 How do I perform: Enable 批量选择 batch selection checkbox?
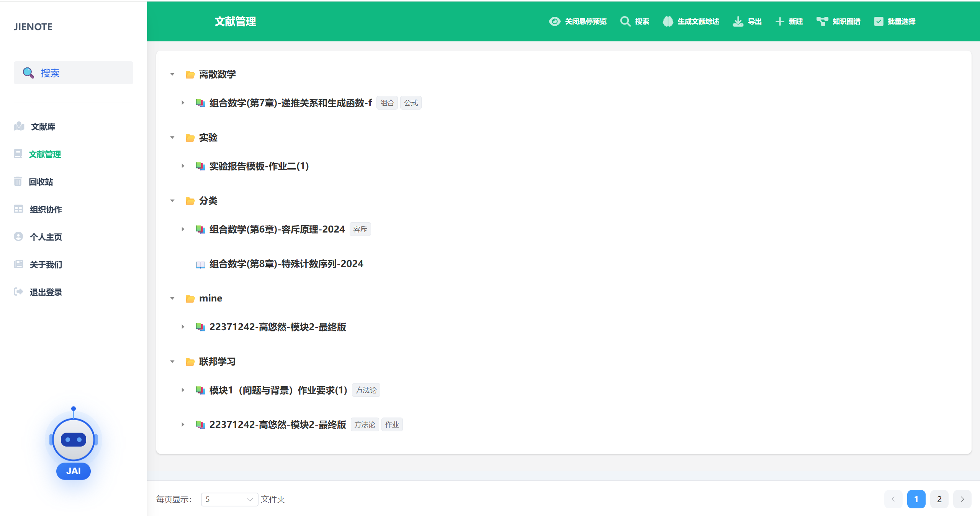[x=879, y=21]
